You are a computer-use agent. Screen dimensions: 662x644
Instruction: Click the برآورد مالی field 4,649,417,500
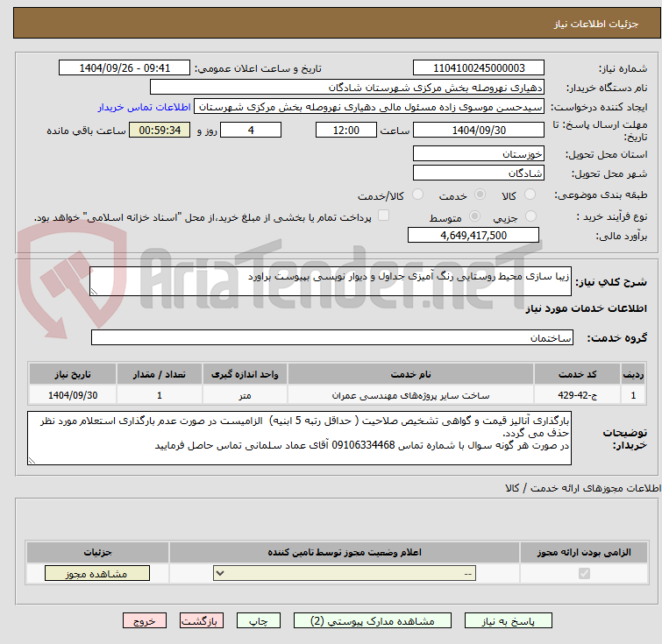473,235
